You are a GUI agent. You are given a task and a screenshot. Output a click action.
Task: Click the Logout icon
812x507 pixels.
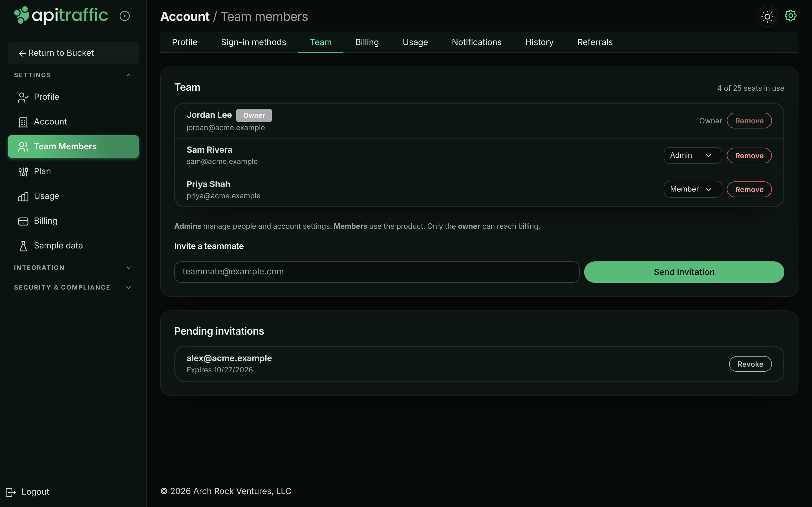[x=11, y=492]
